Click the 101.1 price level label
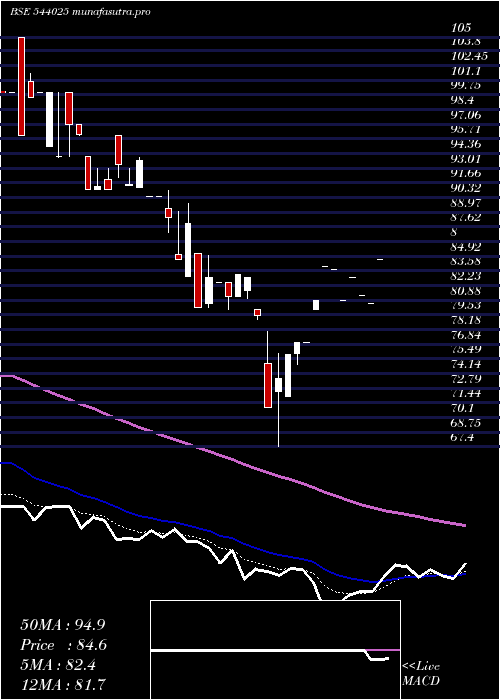The image size is (500, 700). tap(466, 71)
